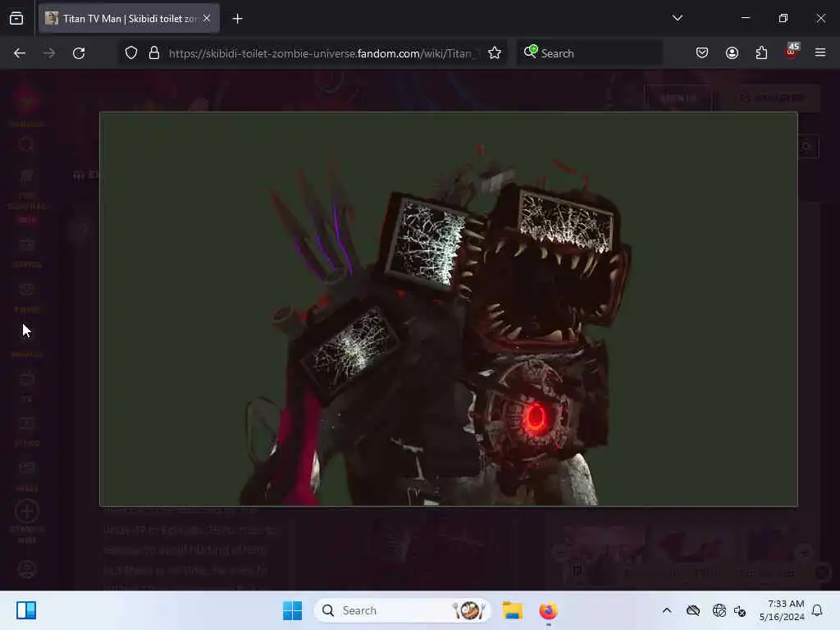Open OneDrive cloud tray icon
Viewport: 840px width, 630px height.
point(693,610)
